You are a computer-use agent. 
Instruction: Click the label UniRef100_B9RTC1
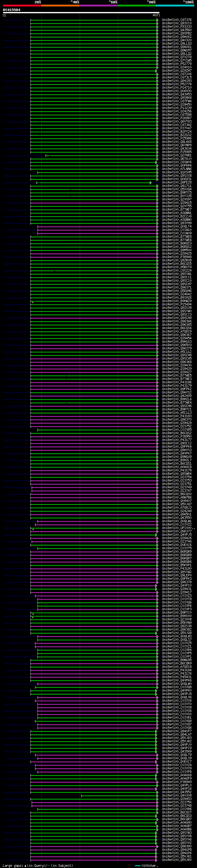(x=177, y=410)
